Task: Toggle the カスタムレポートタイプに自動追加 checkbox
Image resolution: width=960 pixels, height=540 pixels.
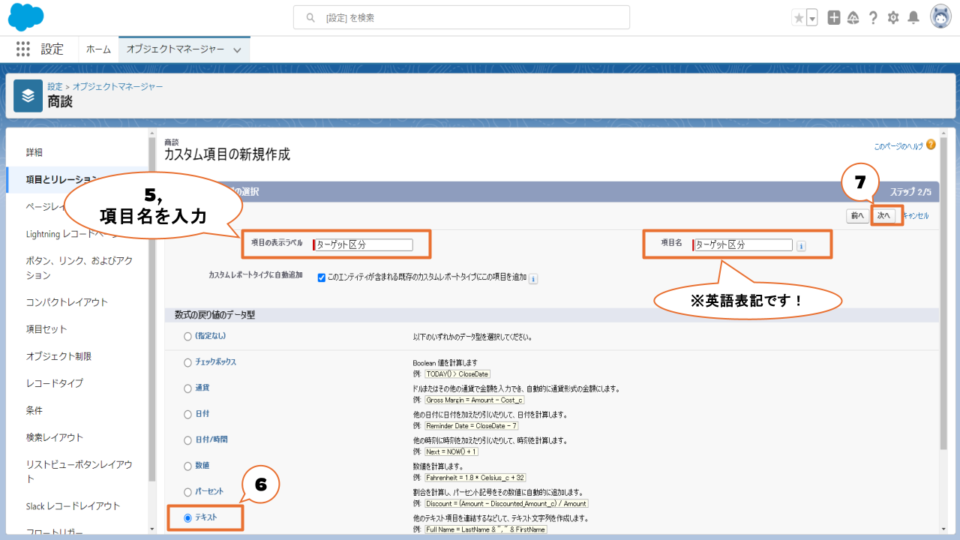Action: coord(321,278)
